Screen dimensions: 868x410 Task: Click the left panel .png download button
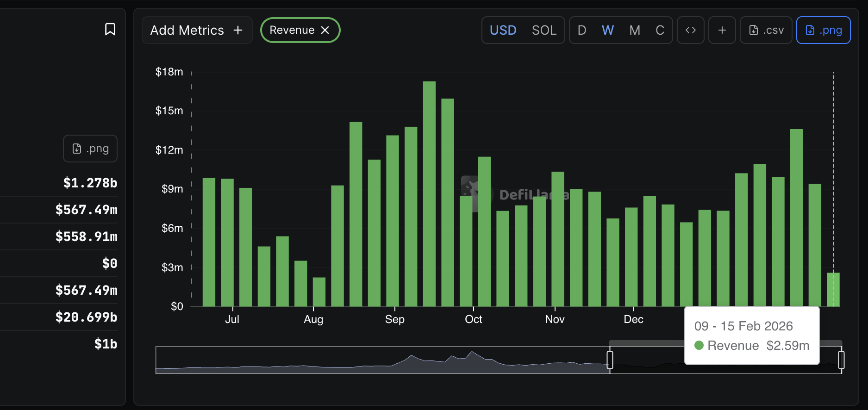pyautogui.click(x=90, y=149)
